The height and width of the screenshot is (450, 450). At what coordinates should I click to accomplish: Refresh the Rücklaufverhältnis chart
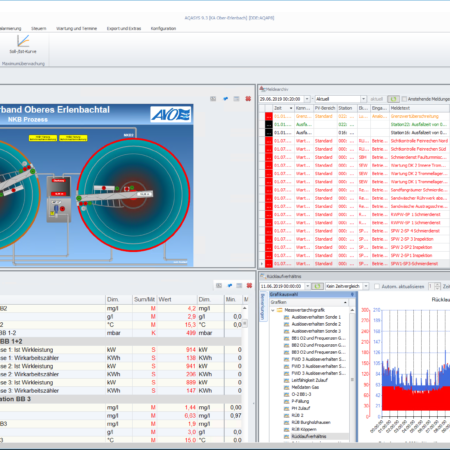coord(317,286)
